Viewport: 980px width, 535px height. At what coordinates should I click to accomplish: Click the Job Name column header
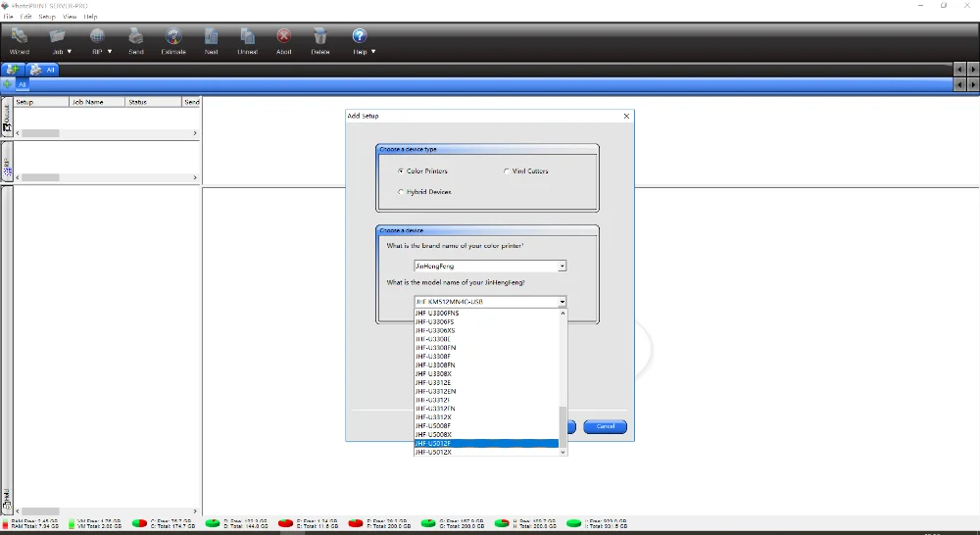[x=97, y=101]
